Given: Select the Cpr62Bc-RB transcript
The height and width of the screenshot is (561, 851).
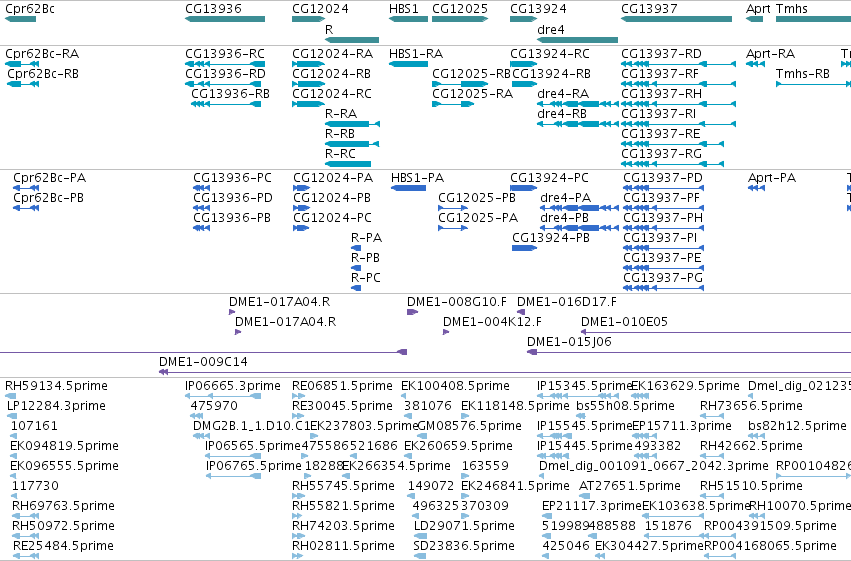Looking at the screenshot, I should (43, 74).
